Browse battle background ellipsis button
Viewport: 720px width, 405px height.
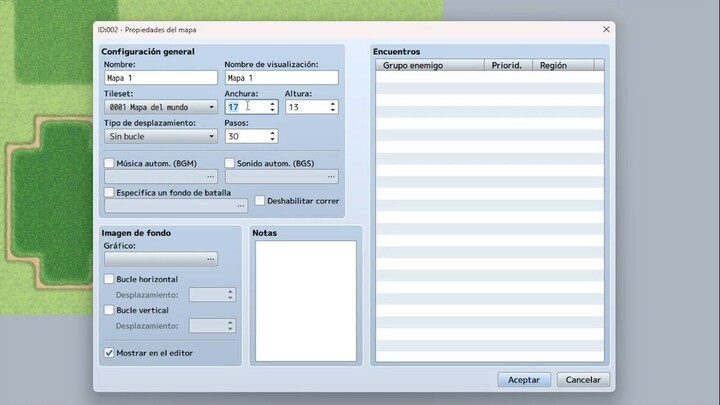pyautogui.click(x=241, y=206)
